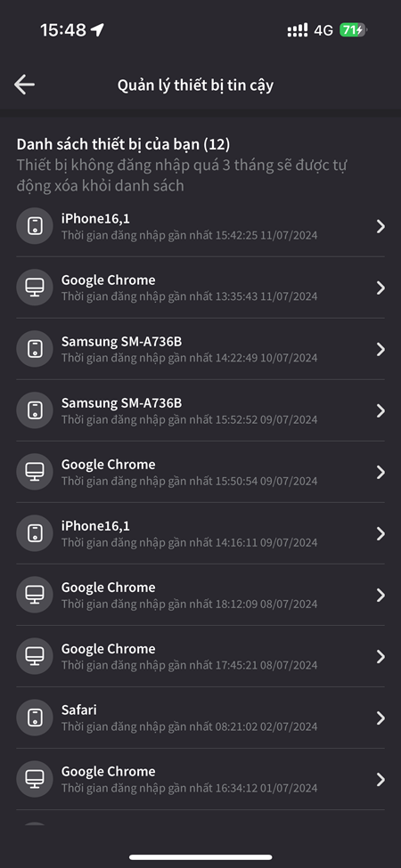Open Chrome chevron logged 18:12:09 08/07/2024
The image size is (401, 868).
point(381,595)
